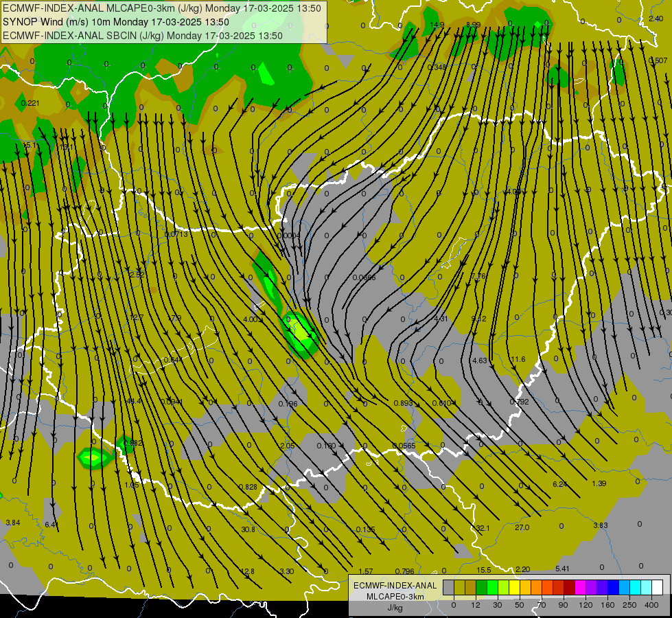The width and height of the screenshot is (672, 618).
Task: Click the cyan swatch in the legend
Action: click(635, 588)
